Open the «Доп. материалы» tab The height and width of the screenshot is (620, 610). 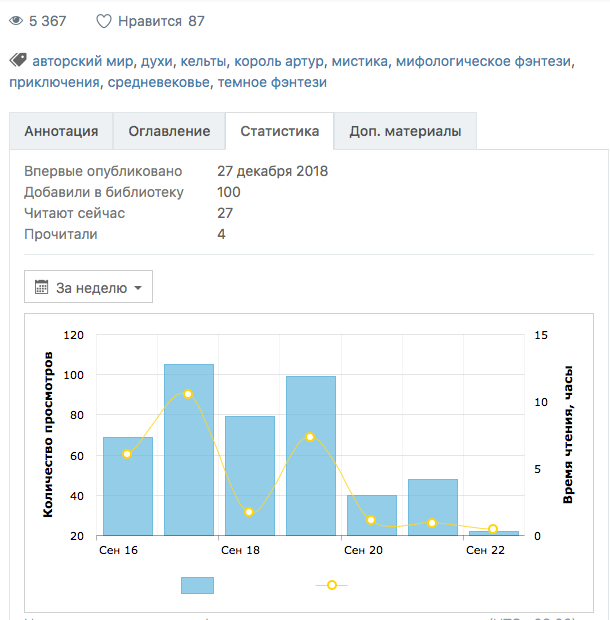[x=405, y=131]
